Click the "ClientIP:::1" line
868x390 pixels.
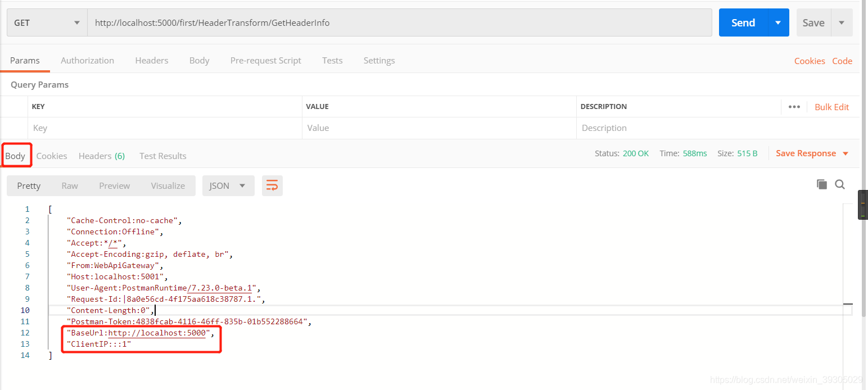[x=98, y=344]
